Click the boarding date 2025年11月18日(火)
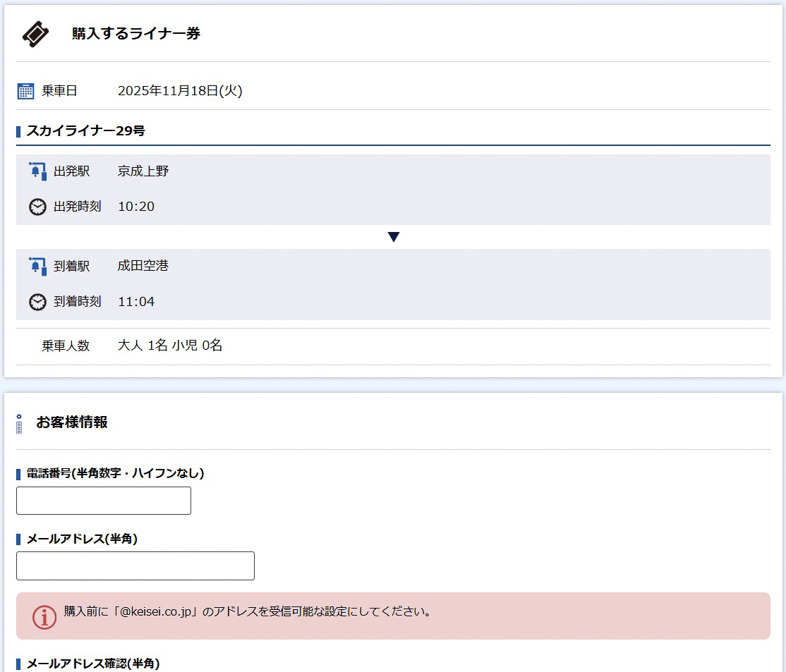 [x=181, y=90]
